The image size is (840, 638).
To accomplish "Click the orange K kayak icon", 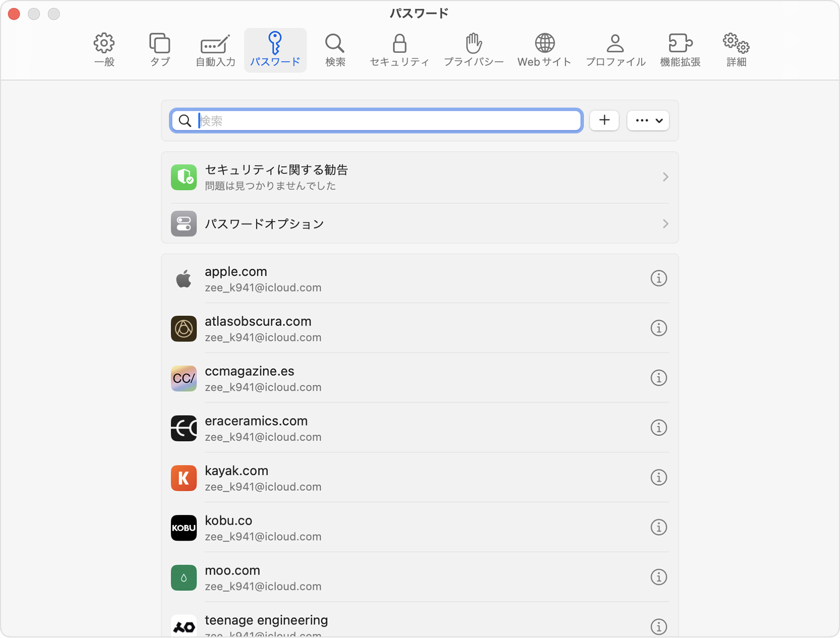I will [184, 478].
